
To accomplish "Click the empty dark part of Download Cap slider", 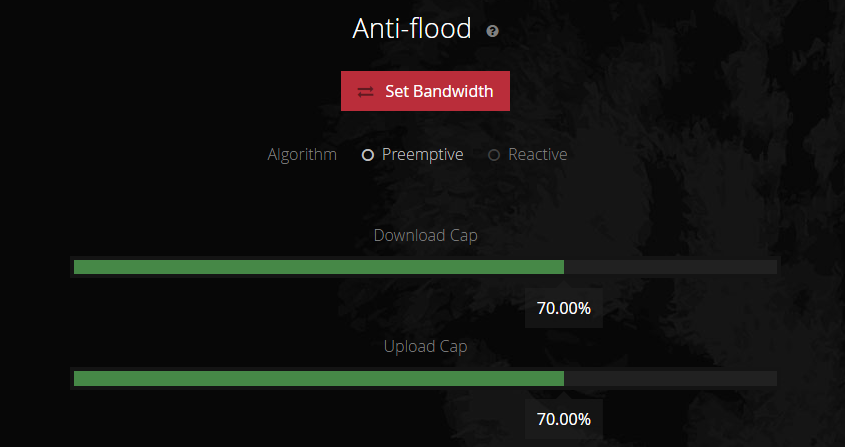I will pyautogui.click(x=670, y=267).
